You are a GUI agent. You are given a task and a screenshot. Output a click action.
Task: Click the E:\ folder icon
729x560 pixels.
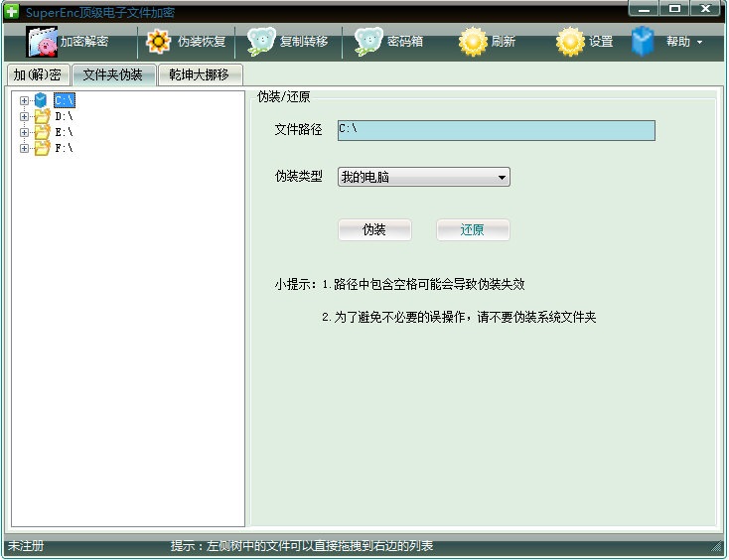click(42, 132)
